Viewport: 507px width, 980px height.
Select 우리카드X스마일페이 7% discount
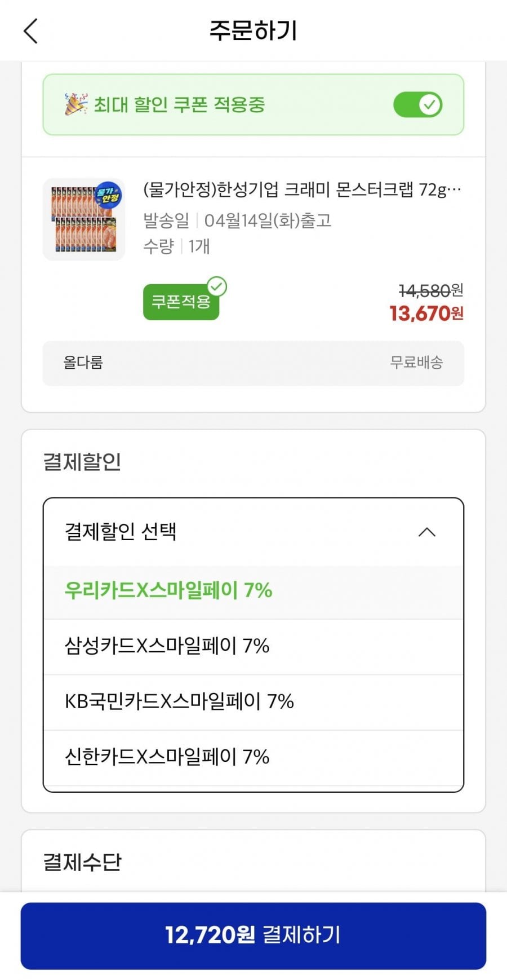coord(168,591)
